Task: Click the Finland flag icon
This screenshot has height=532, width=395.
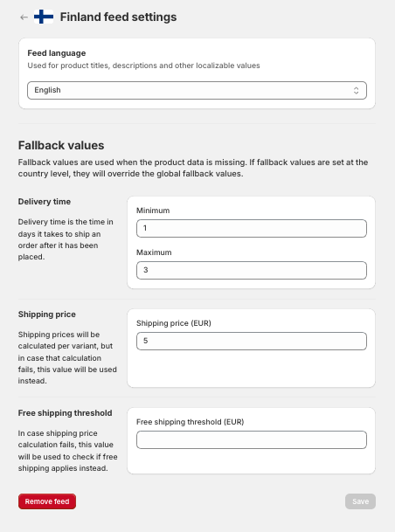Action: (44, 17)
